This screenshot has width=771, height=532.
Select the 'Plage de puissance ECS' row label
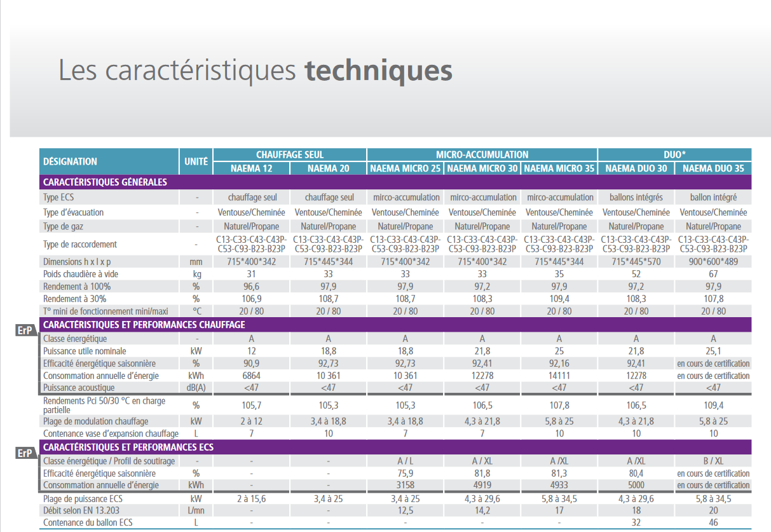83,499
